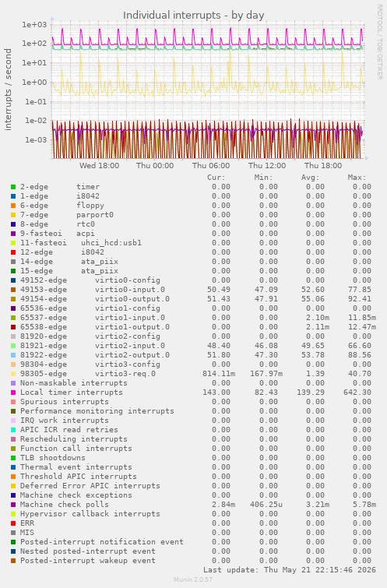Click the graph title Individual interrupts by day
The height and width of the screenshot is (588, 387).
[x=193, y=16]
